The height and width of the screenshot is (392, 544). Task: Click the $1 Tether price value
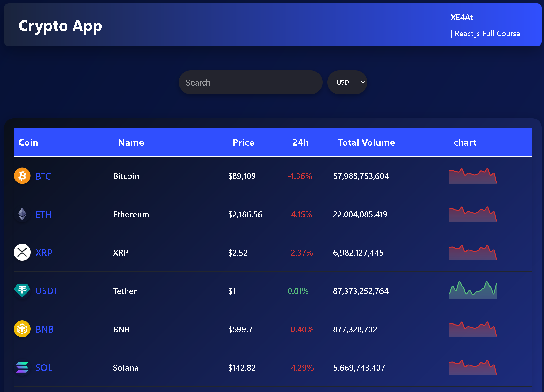point(232,291)
